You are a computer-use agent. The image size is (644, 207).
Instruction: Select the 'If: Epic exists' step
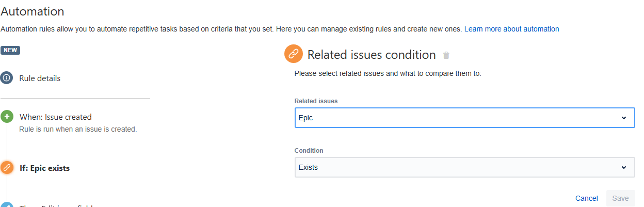[x=44, y=168]
